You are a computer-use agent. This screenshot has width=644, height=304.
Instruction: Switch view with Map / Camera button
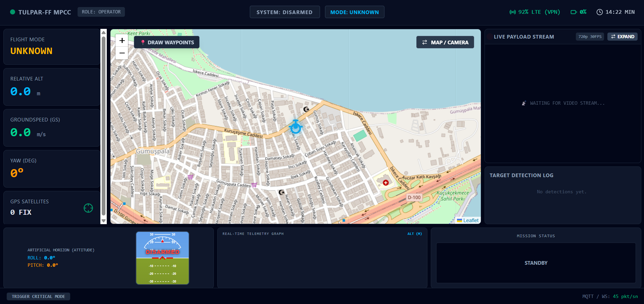tap(445, 42)
